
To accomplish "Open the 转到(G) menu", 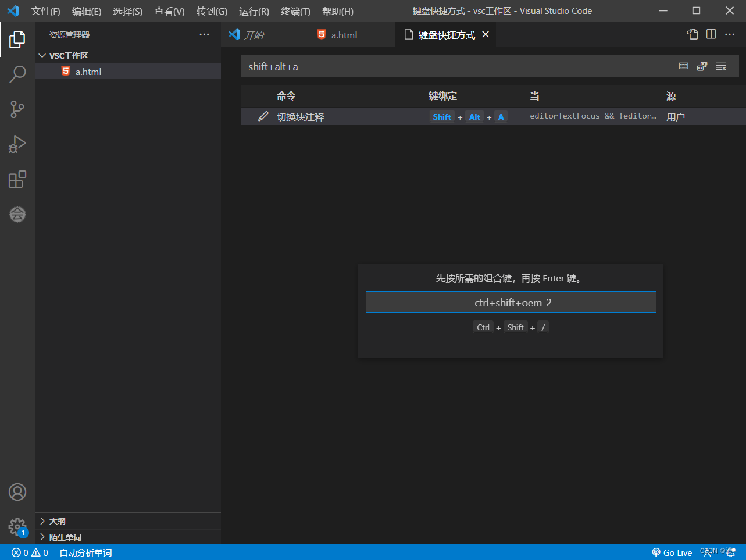I will pos(212,11).
